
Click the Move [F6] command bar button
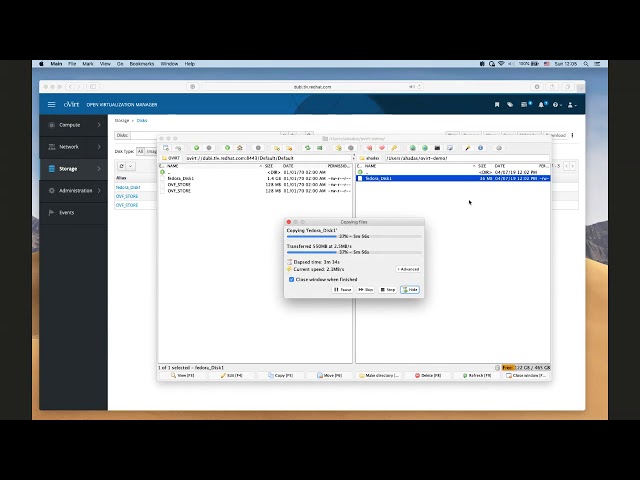click(x=330, y=375)
